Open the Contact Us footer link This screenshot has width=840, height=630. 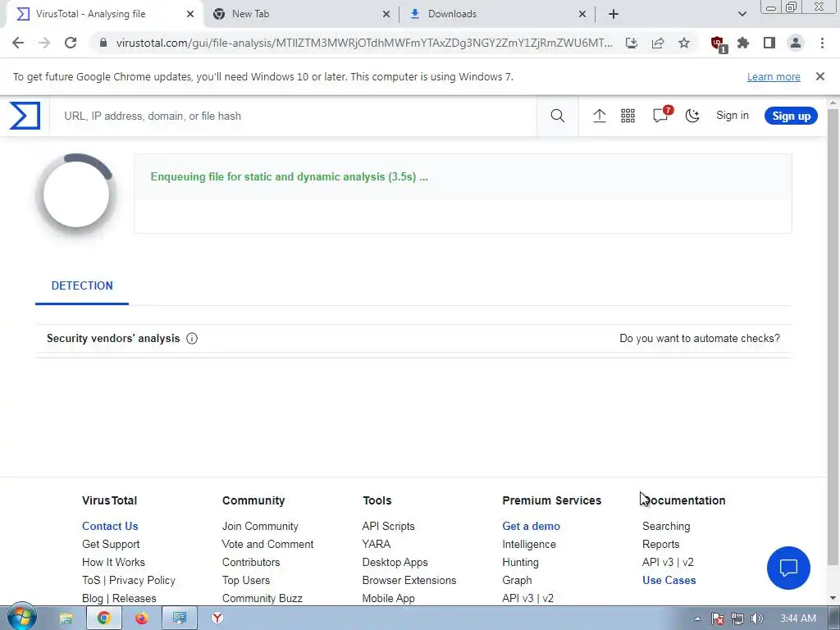coord(110,526)
